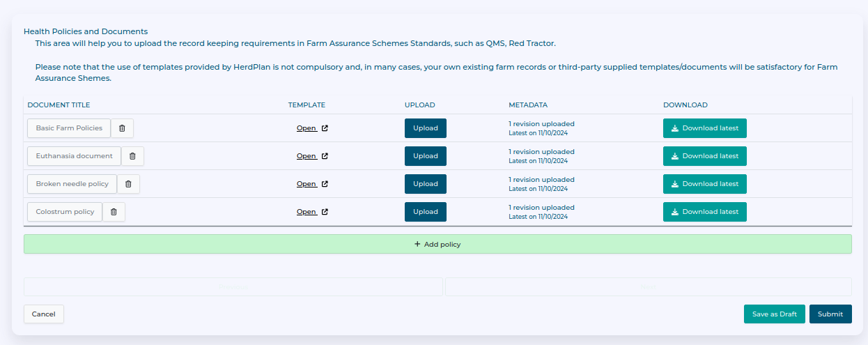The image size is (868, 345).
Task: Delete the Colostrum policy row
Action: click(x=114, y=212)
